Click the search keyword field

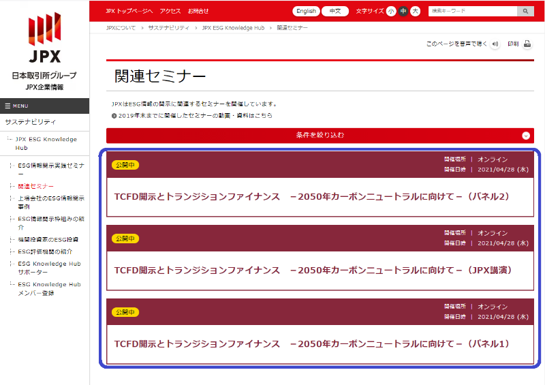[473, 11]
